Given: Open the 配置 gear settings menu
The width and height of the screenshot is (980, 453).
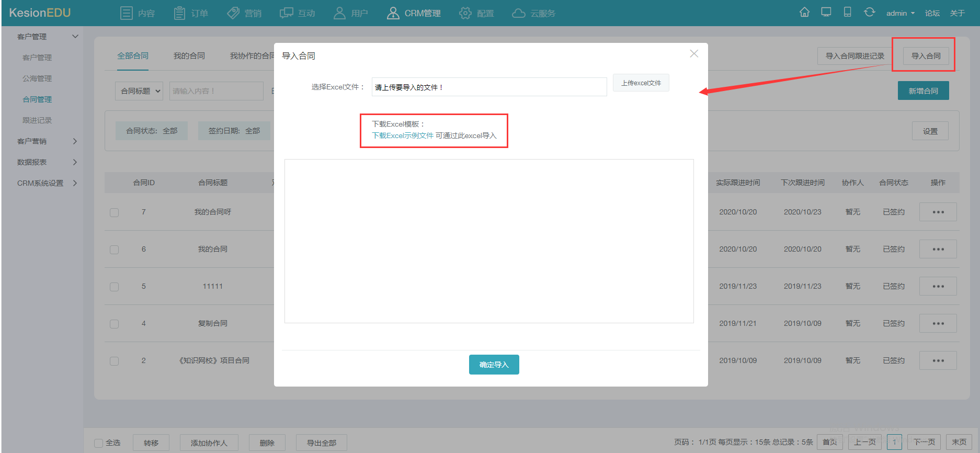Looking at the screenshot, I should coord(476,13).
